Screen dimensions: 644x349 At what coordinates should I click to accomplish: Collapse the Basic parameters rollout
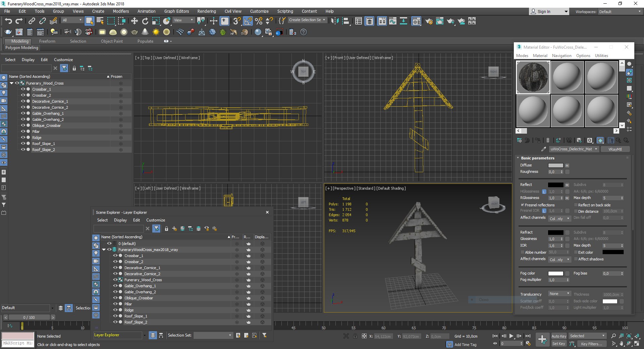tap(518, 158)
